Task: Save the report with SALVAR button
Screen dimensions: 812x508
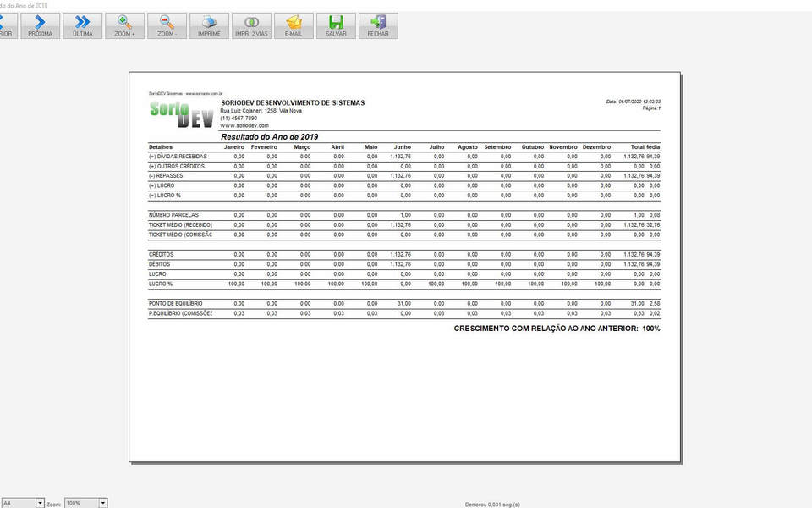Action: [x=336, y=26]
